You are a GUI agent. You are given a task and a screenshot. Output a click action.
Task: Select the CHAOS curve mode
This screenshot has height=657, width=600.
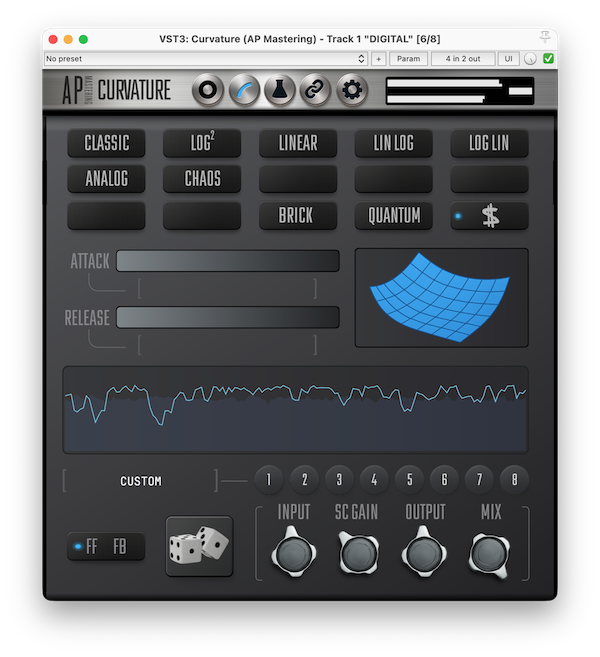point(202,179)
